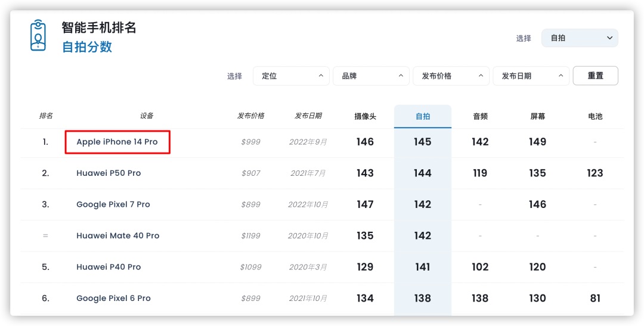The height and width of the screenshot is (326, 644).
Task: Click the $1099 launch price cell
Action: point(250,267)
